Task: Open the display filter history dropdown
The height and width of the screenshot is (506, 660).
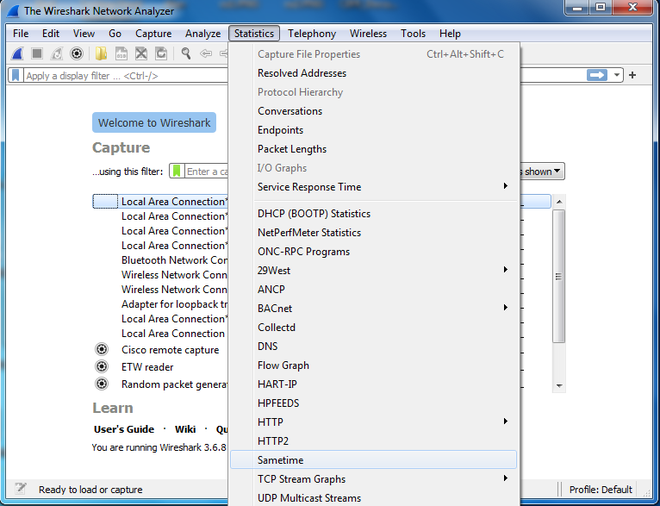Action: coord(616,75)
